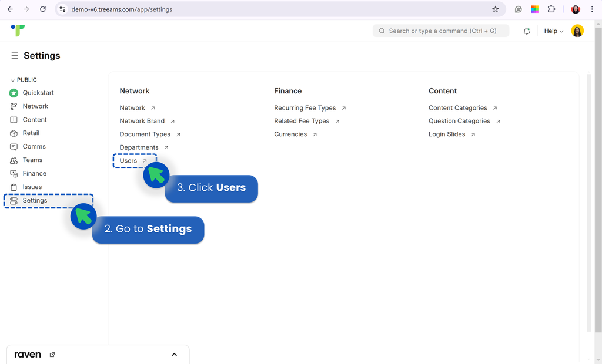Screen dimensions: 602x364
Task: Click the Retail box icon
Action: coord(13,133)
